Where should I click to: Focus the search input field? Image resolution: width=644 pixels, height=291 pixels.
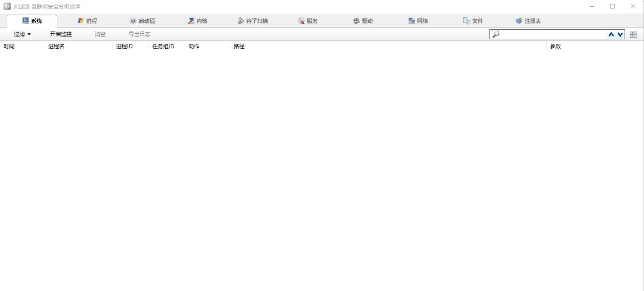pyautogui.click(x=553, y=34)
